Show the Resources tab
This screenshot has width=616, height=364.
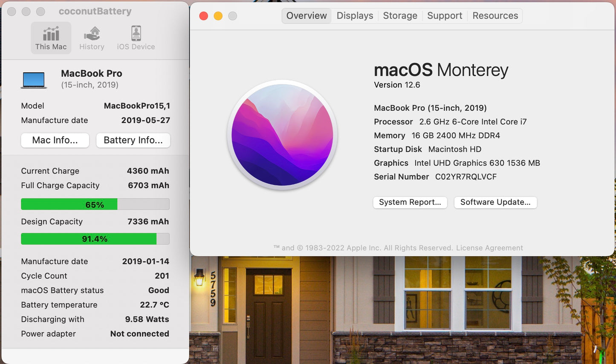495,16
